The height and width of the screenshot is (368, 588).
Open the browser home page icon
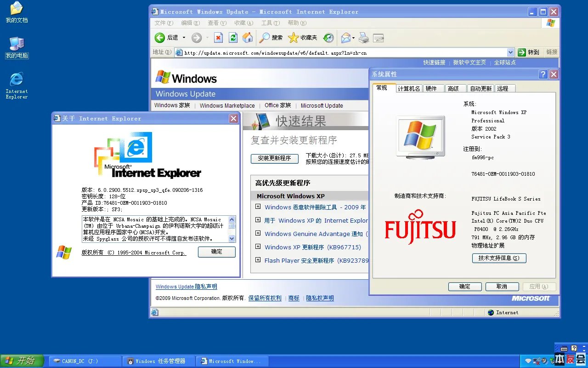click(x=248, y=37)
